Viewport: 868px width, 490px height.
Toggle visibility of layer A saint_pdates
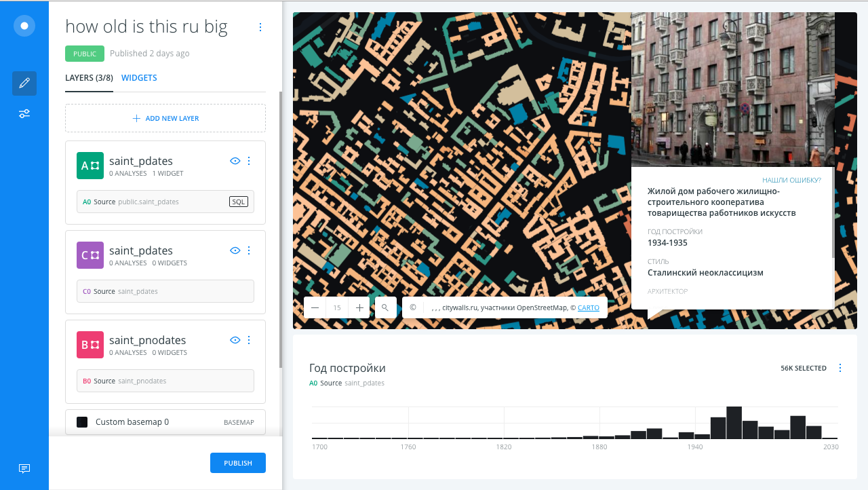pyautogui.click(x=235, y=161)
